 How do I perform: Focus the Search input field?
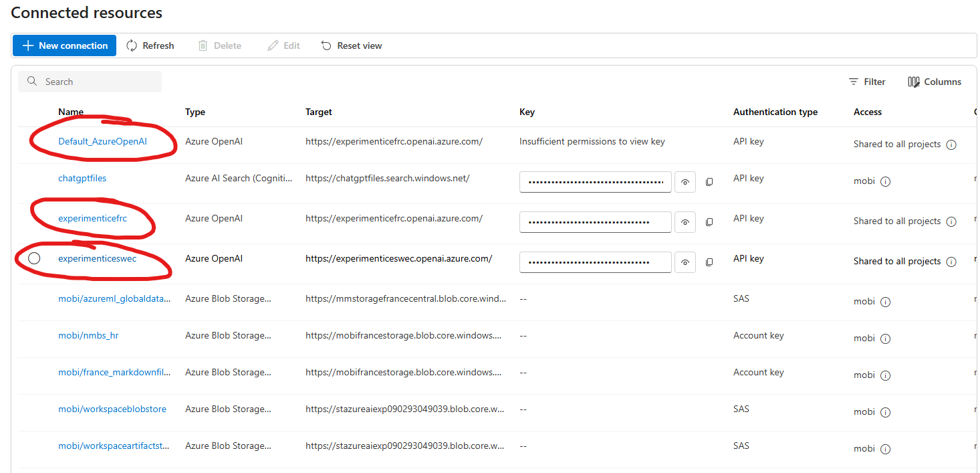click(90, 82)
